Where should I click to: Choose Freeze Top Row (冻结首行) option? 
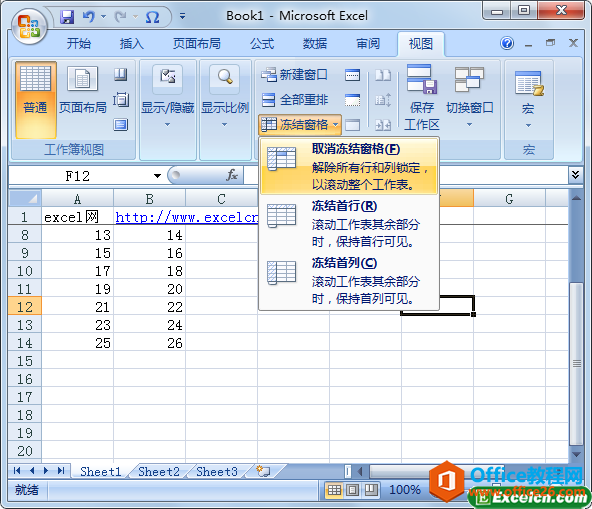[x=349, y=224]
